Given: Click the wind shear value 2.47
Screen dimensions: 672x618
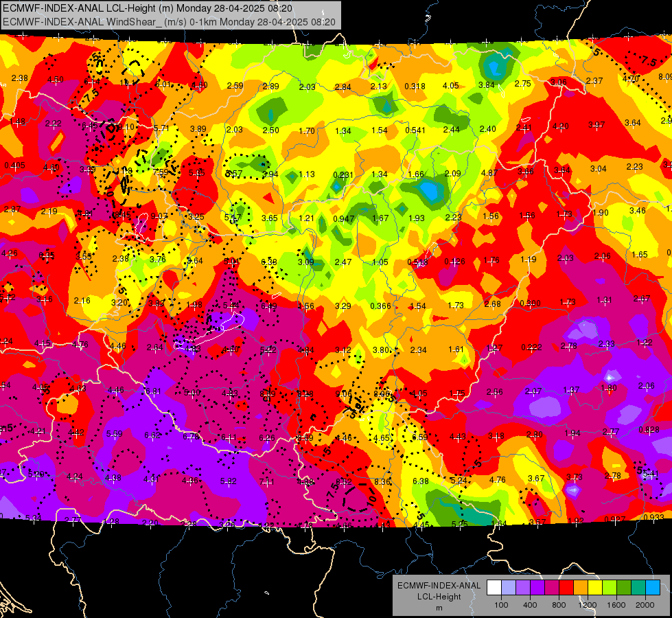Looking at the screenshot, I should (x=343, y=262).
